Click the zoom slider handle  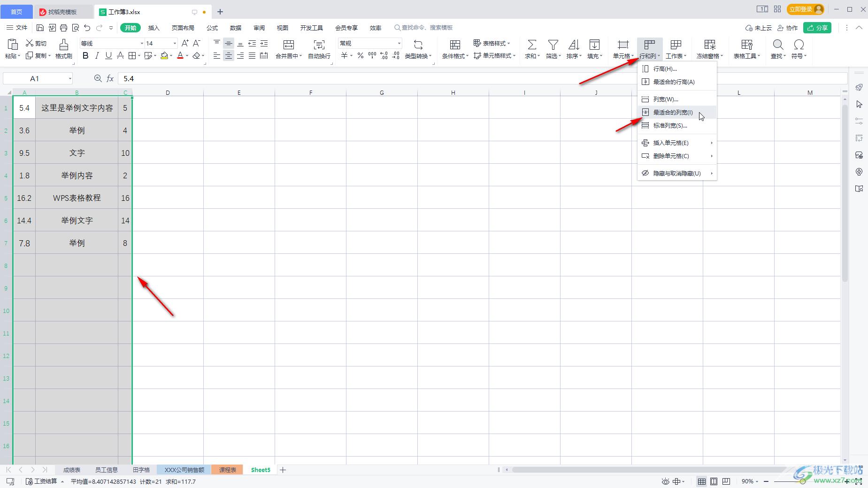[803, 481]
